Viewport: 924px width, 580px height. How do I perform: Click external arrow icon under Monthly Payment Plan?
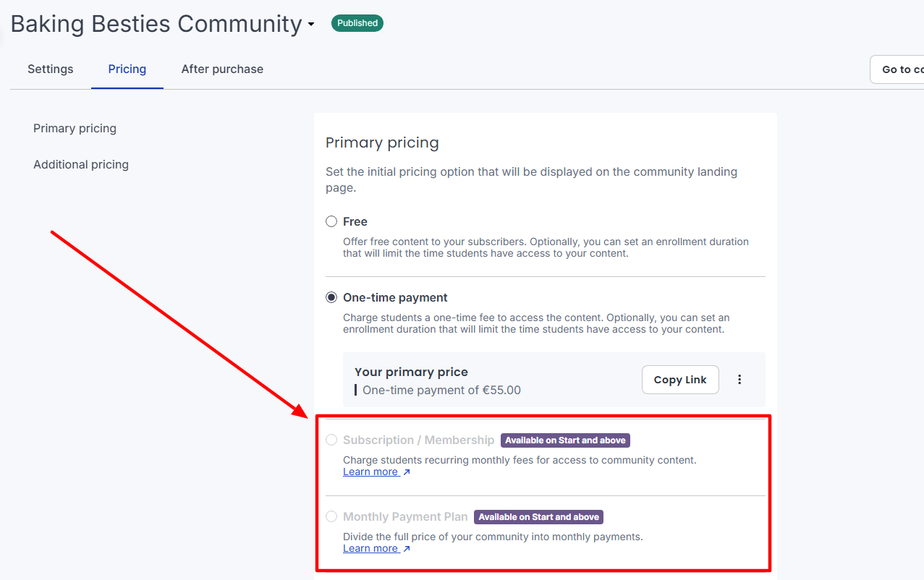click(x=407, y=549)
